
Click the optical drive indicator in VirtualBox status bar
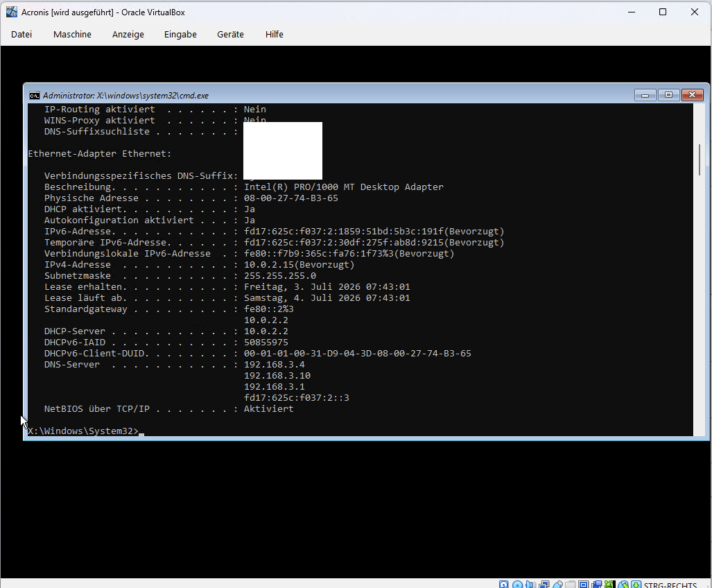(x=517, y=585)
